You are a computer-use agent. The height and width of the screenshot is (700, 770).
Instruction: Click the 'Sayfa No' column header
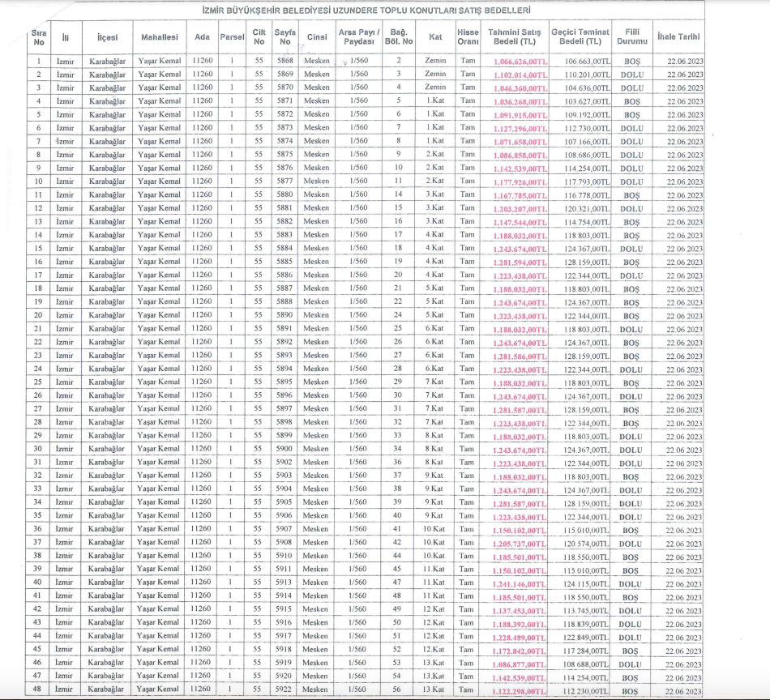(284, 36)
